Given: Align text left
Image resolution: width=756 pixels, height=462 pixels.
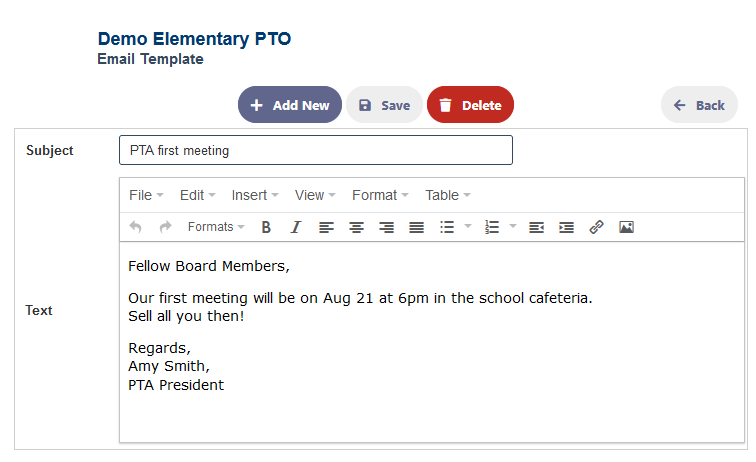Looking at the screenshot, I should point(326,227).
